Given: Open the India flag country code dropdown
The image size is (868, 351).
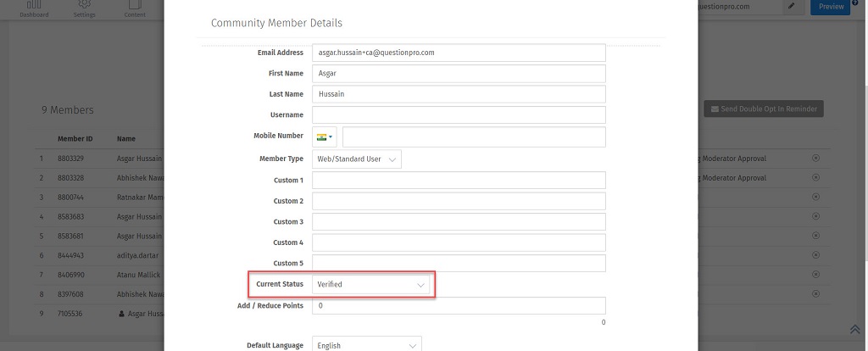Looking at the screenshot, I should (x=325, y=137).
